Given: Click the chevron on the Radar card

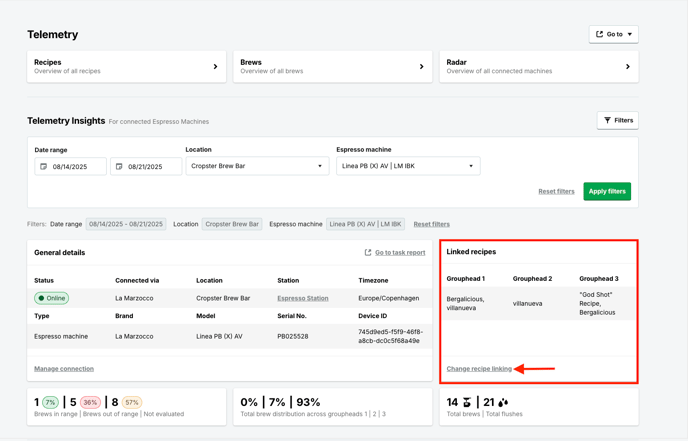Looking at the screenshot, I should click(628, 67).
